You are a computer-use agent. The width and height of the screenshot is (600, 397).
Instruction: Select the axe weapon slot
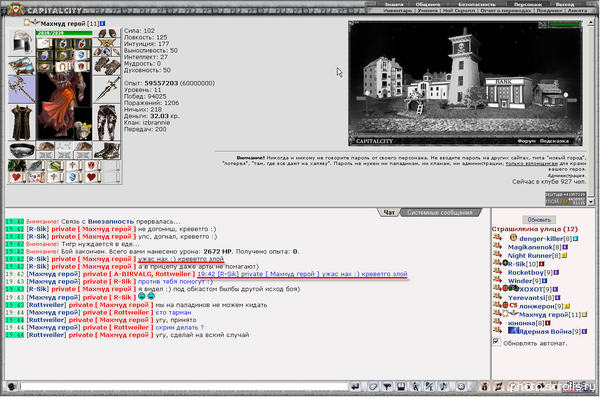(22, 89)
